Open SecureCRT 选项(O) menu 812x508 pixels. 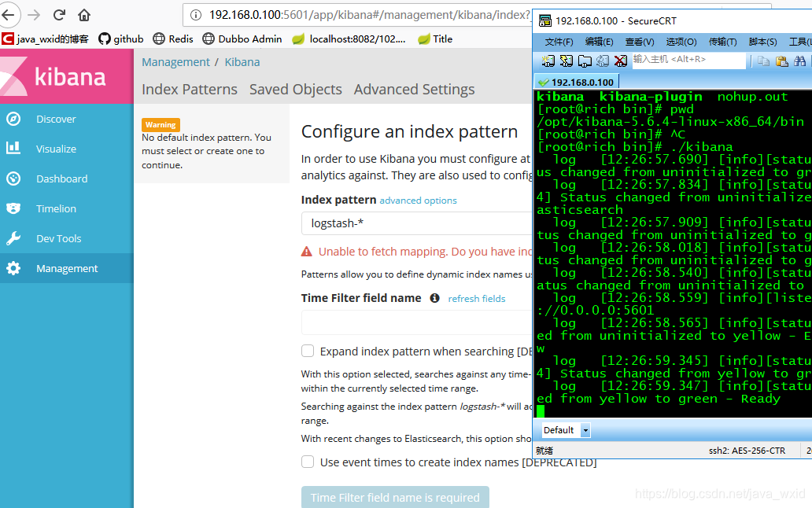tap(681, 42)
